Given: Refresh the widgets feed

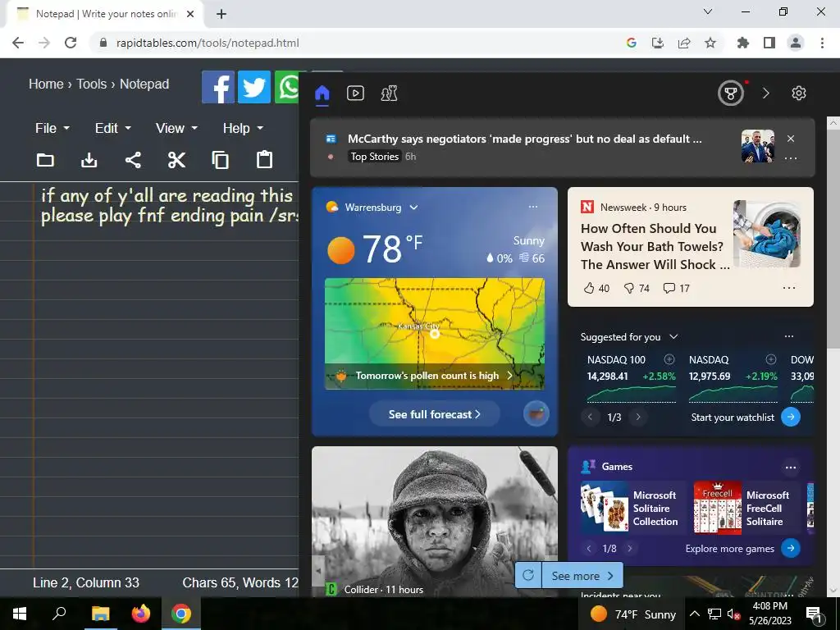Looking at the screenshot, I should 528,575.
